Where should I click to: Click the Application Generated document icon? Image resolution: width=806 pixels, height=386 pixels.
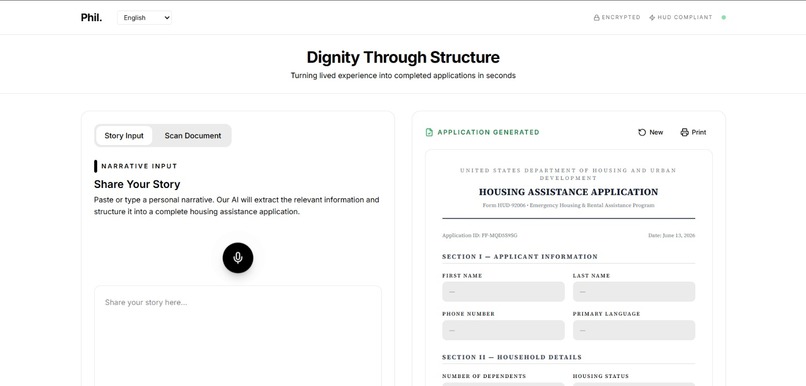pyautogui.click(x=429, y=133)
